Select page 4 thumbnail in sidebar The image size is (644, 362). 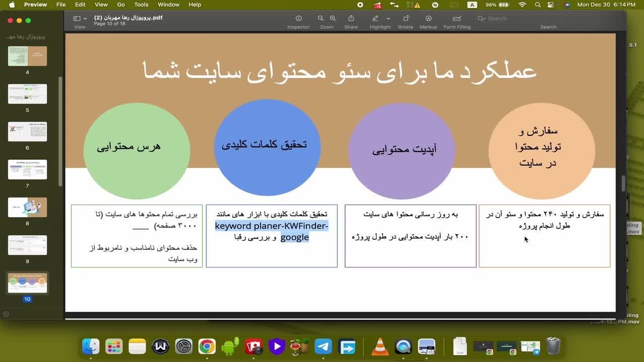tap(27, 56)
